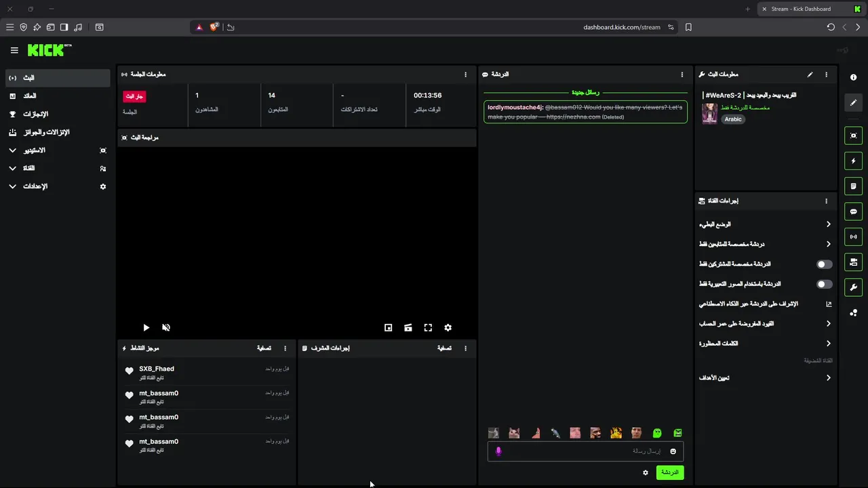868x488 pixels.
Task: Insert the green angry face emote
Action: point(677,433)
